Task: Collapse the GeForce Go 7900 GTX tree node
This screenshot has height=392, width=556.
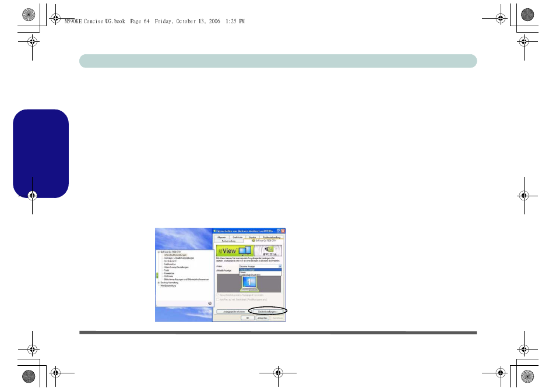Action: pyautogui.click(x=158, y=252)
